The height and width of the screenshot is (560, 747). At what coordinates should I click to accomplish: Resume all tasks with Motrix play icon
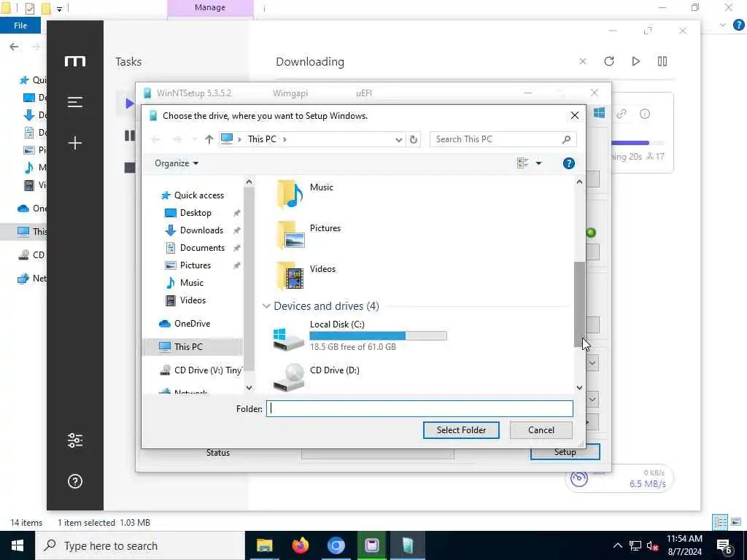coord(635,61)
